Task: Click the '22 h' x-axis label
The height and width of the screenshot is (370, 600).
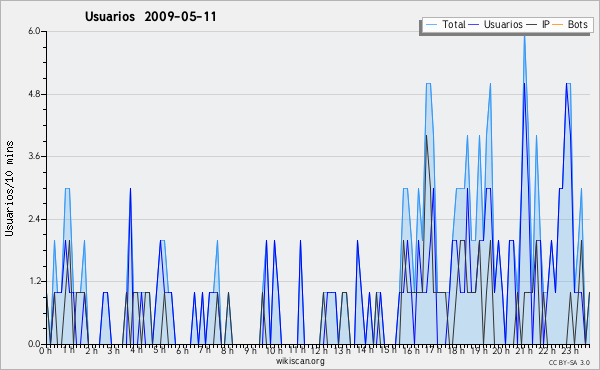Action: coord(546,350)
